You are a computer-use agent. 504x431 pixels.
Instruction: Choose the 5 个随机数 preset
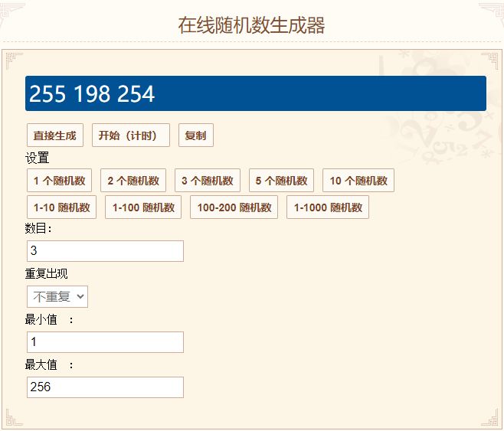coord(282,180)
